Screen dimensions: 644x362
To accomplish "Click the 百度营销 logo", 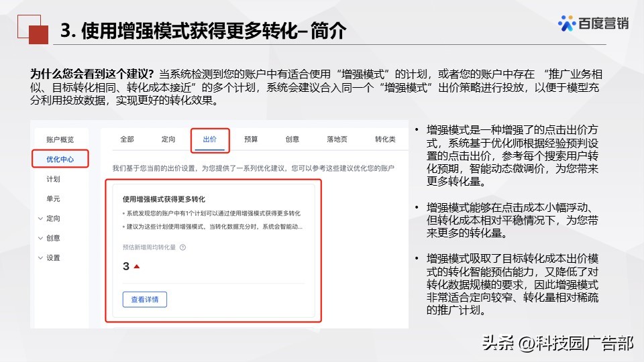I will (593, 23).
